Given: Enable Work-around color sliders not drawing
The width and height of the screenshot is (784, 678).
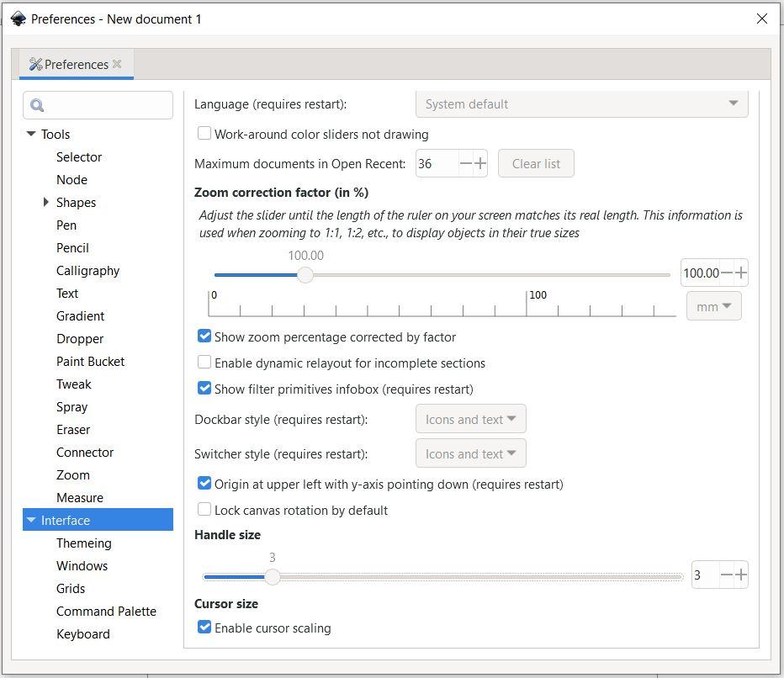Looking at the screenshot, I should tap(204, 133).
